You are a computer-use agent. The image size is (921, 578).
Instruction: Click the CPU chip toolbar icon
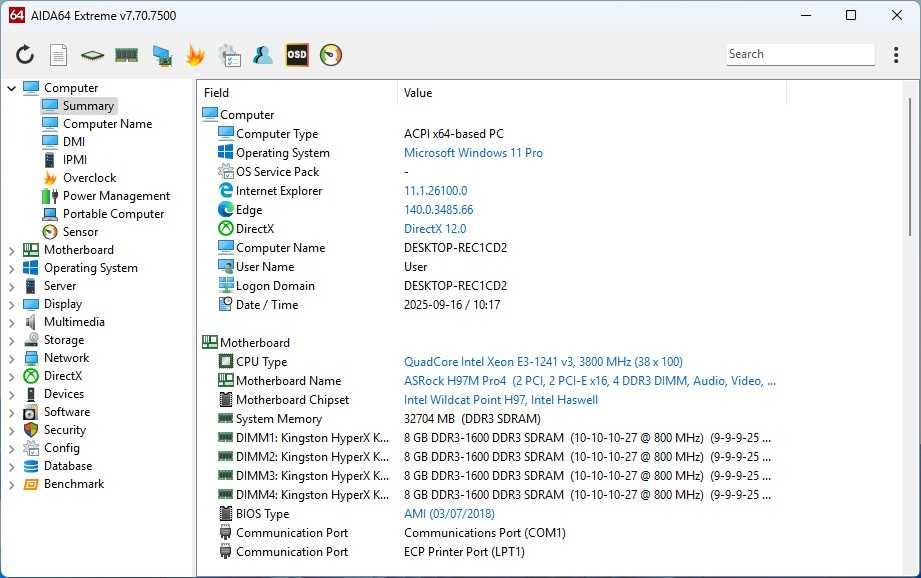click(92, 55)
